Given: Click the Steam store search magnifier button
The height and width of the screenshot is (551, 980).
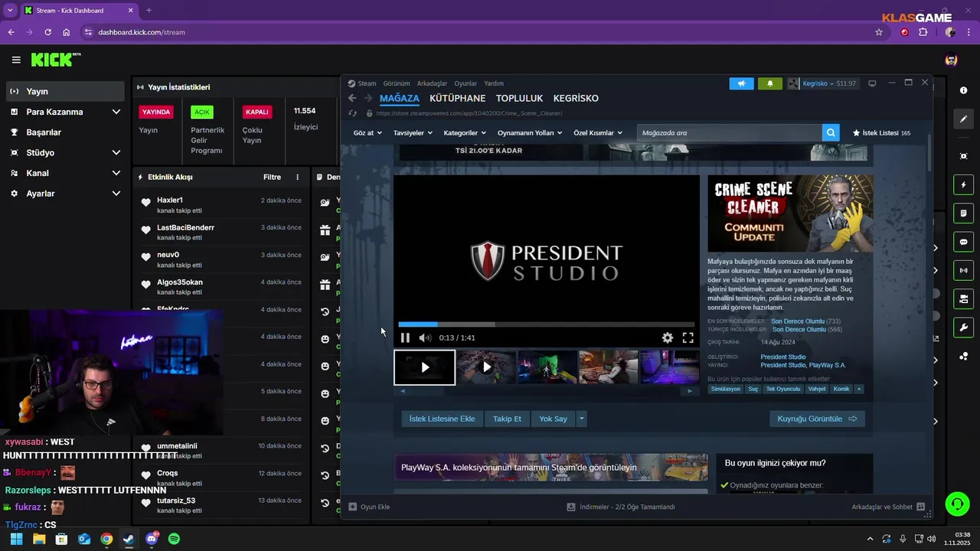Looking at the screenshot, I should (831, 132).
